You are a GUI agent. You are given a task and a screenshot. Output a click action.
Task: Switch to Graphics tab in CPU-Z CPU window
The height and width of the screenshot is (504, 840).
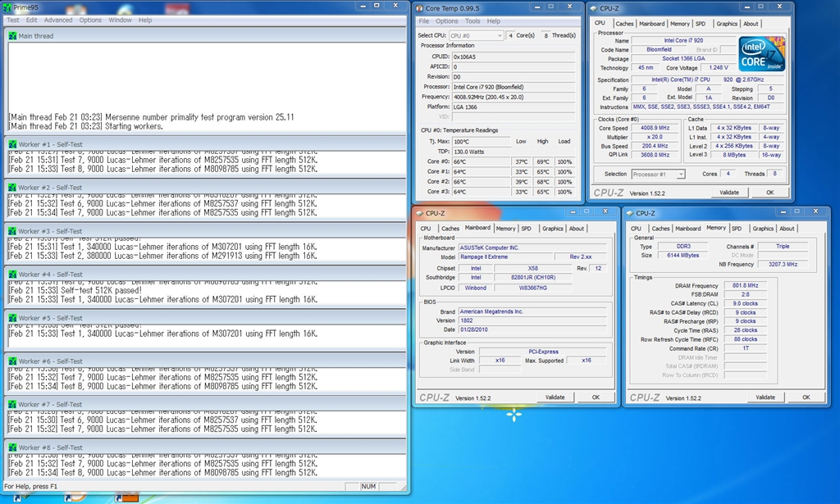[x=727, y=24]
